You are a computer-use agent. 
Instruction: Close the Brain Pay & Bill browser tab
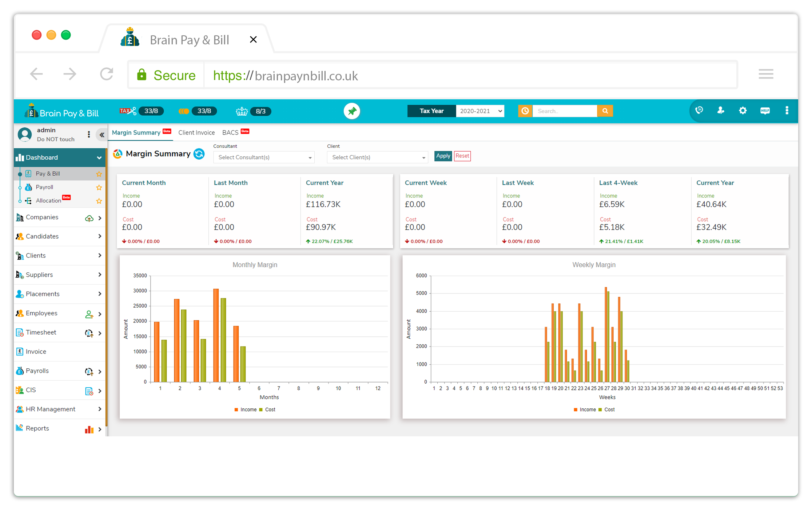click(253, 40)
